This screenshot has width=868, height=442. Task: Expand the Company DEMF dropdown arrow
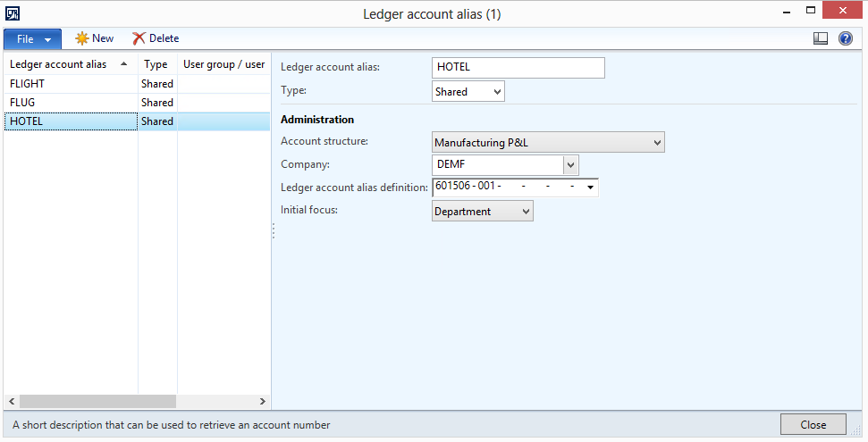tap(571, 165)
